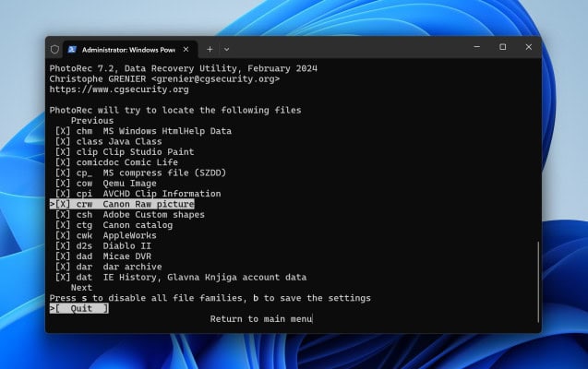Click the https://www.cgsecurity.org URL
Viewport: 588px width, 369px height.
coord(119,89)
